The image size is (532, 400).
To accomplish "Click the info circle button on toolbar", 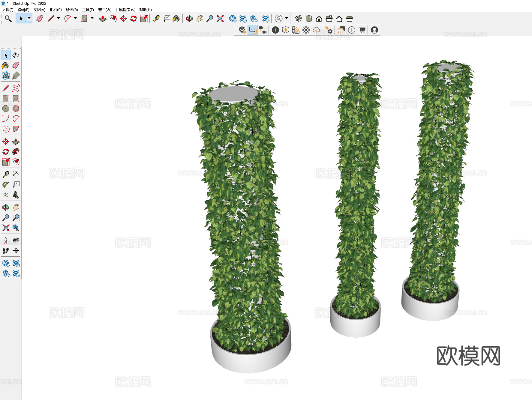I will [x=352, y=30].
